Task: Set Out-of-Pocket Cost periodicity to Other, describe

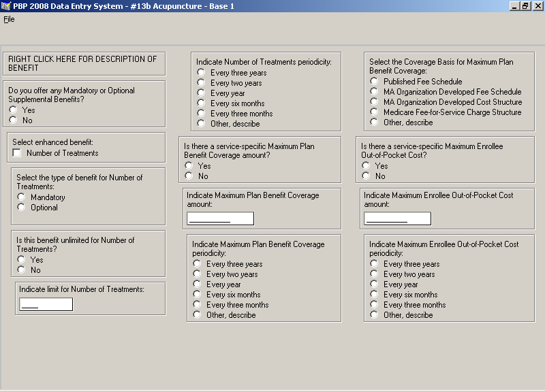Action: (374, 314)
